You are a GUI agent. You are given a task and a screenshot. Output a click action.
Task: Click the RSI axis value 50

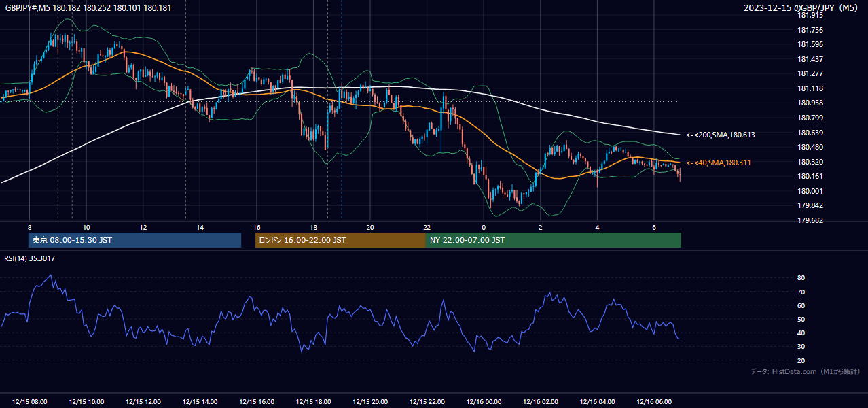(x=801, y=319)
